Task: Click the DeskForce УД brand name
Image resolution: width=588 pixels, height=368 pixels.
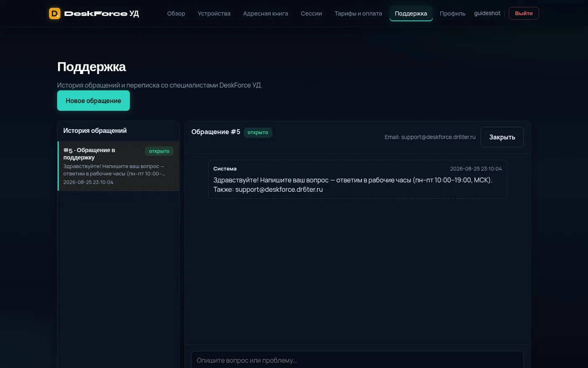Action: click(102, 13)
